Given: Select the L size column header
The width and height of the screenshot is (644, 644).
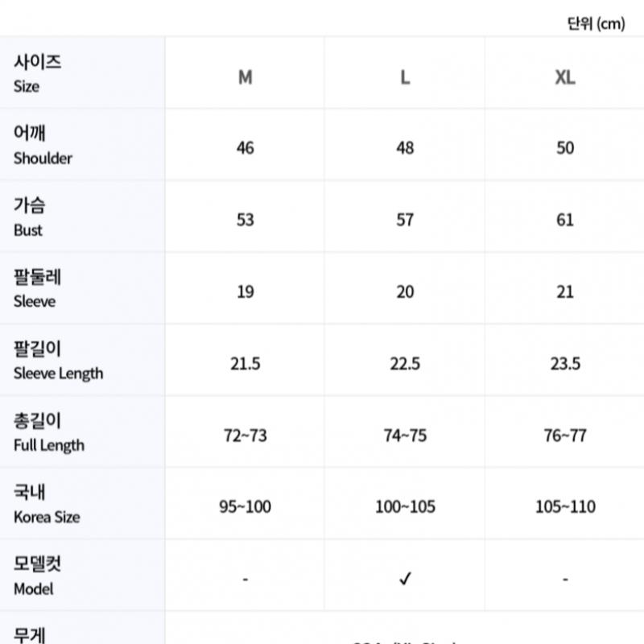Looking at the screenshot, I should pyautogui.click(x=405, y=77).
